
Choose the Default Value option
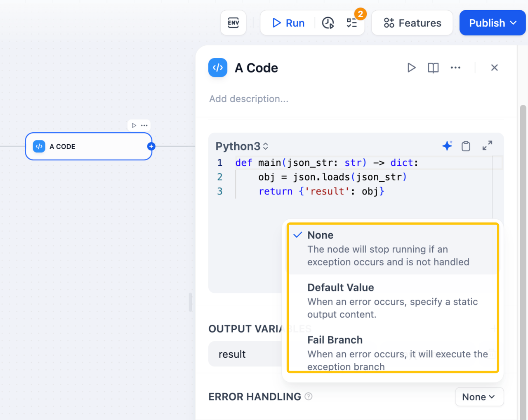(x=393, y=301)
